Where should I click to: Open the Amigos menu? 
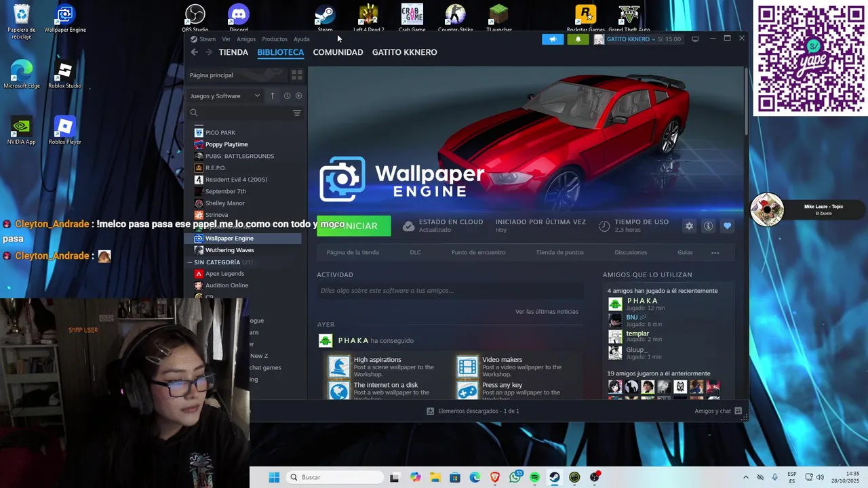click(x=246, y=39)
